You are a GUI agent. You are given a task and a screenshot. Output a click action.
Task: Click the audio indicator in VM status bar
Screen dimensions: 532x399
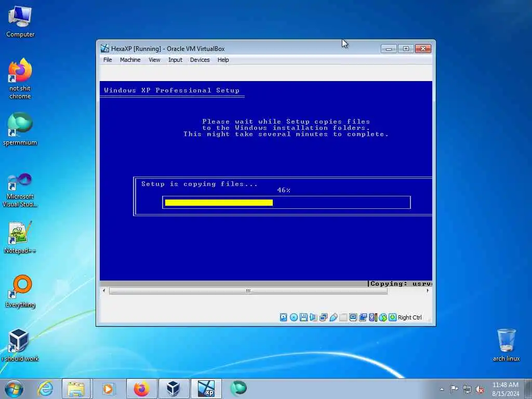(313, 317)
